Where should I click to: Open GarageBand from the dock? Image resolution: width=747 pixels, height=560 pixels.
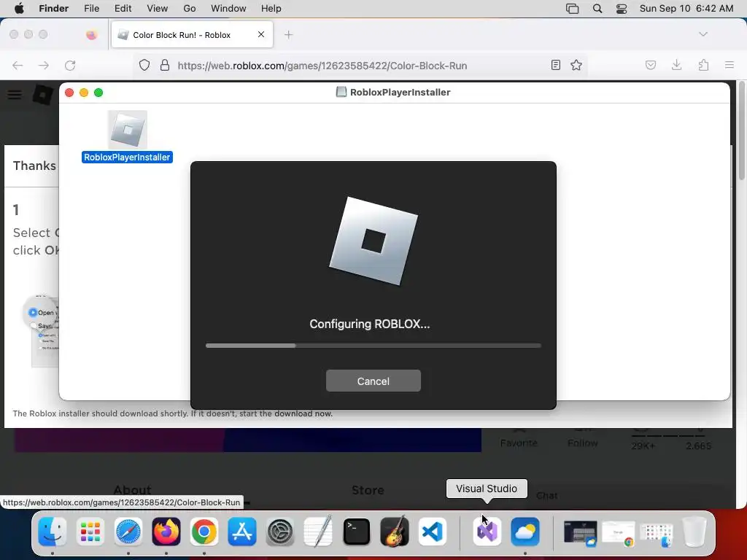395,532
